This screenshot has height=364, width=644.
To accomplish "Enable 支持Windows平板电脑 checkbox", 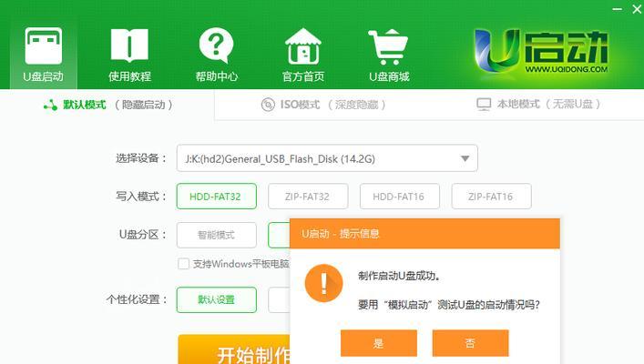I will [184, 264].
